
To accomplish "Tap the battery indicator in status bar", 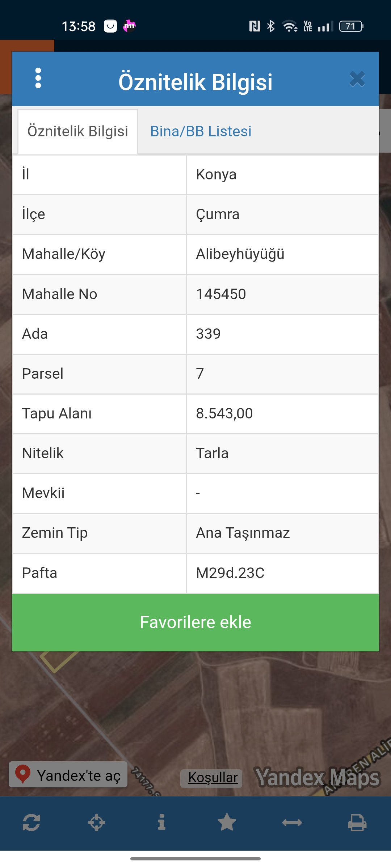I will tap(351, 26).
